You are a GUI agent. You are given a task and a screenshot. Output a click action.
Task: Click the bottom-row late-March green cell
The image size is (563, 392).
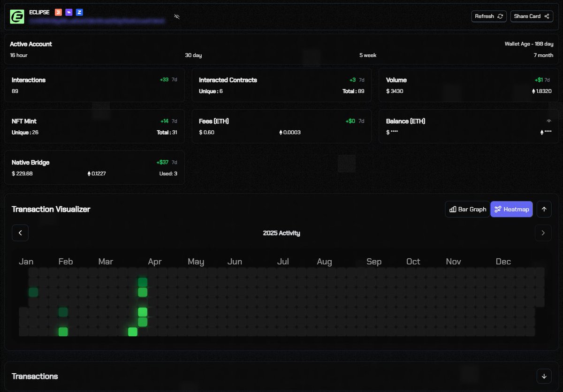(133, 332)
